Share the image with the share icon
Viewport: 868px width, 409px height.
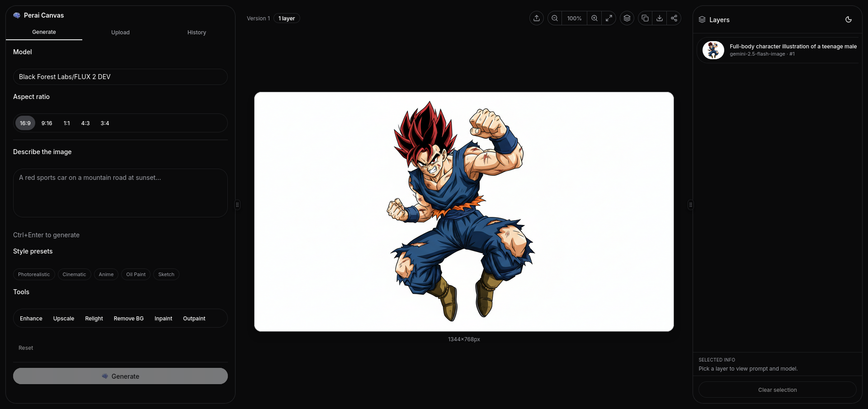tap(674, 18)
